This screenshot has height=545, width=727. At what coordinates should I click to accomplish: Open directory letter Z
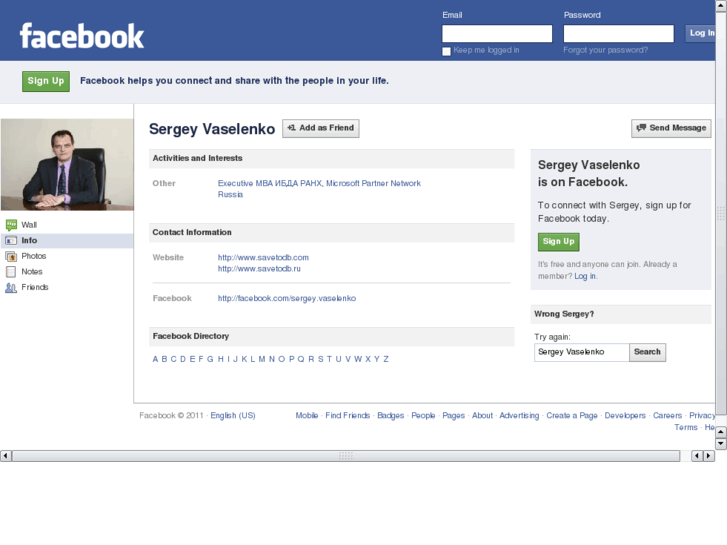click(386, 359)
